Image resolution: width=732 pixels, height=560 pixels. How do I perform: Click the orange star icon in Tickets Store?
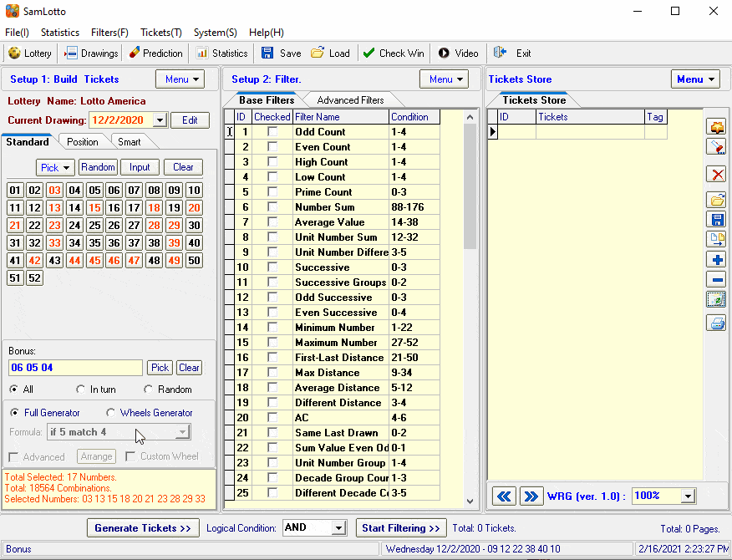[x=717, y=127]
